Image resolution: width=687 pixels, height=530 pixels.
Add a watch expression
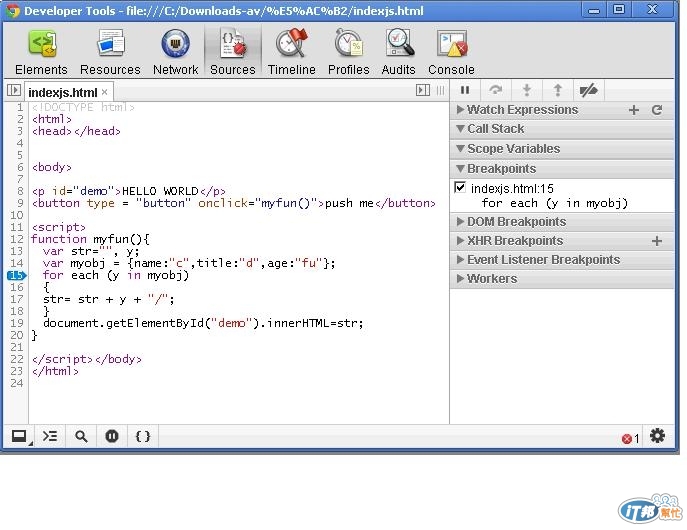click(x=634, y=110)
